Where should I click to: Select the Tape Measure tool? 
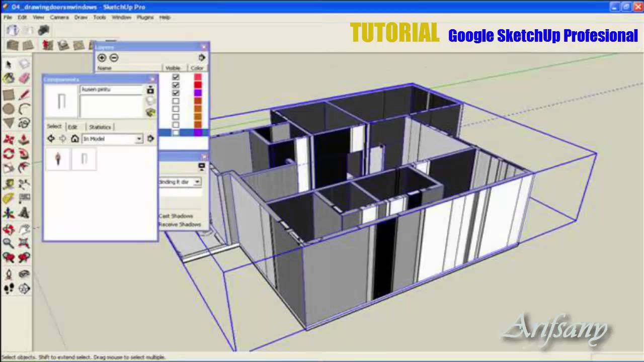(9, 184)
